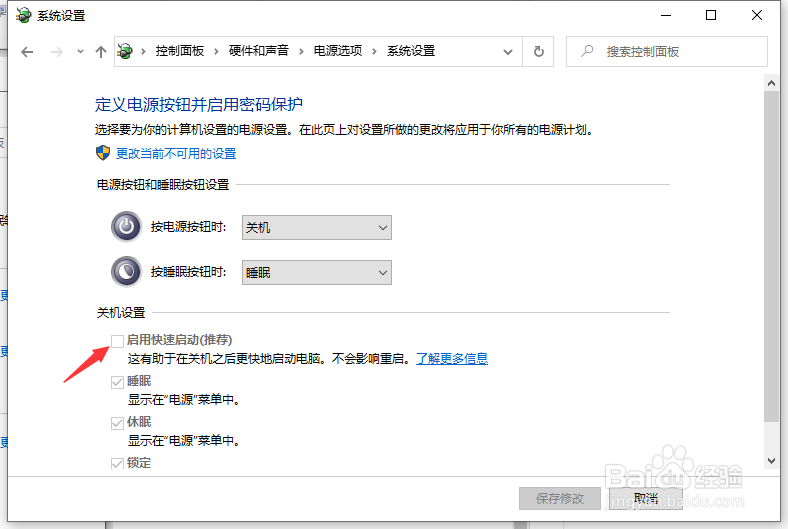
Task: Go up one level with up arrow
Action: coord(101,52)
